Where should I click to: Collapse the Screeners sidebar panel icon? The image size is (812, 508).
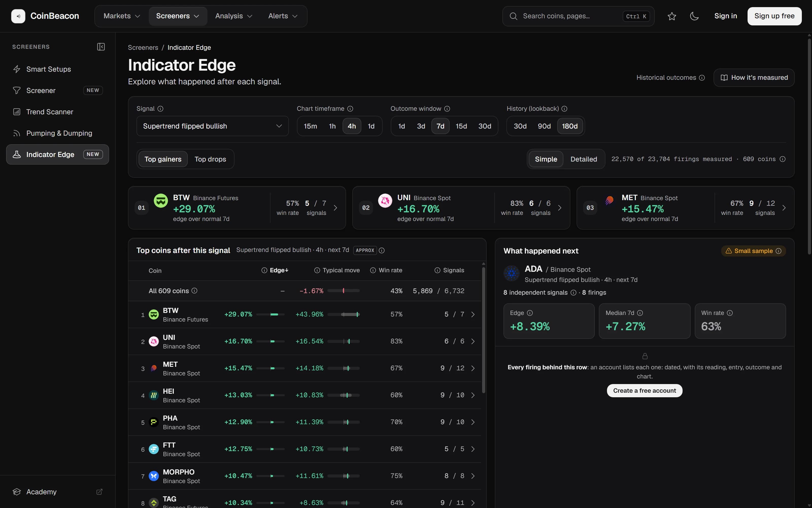point(101,47)
